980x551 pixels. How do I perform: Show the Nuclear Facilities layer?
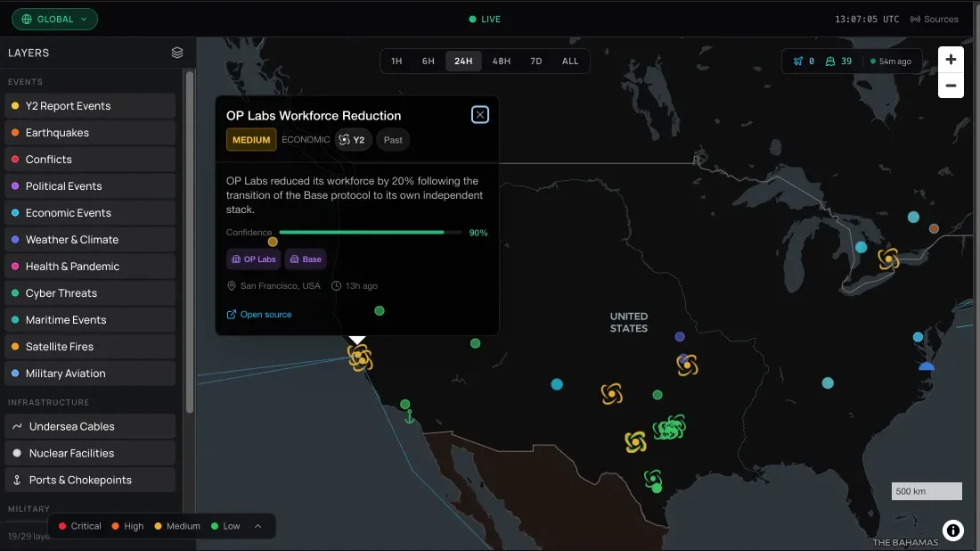(x=90, y=454)
